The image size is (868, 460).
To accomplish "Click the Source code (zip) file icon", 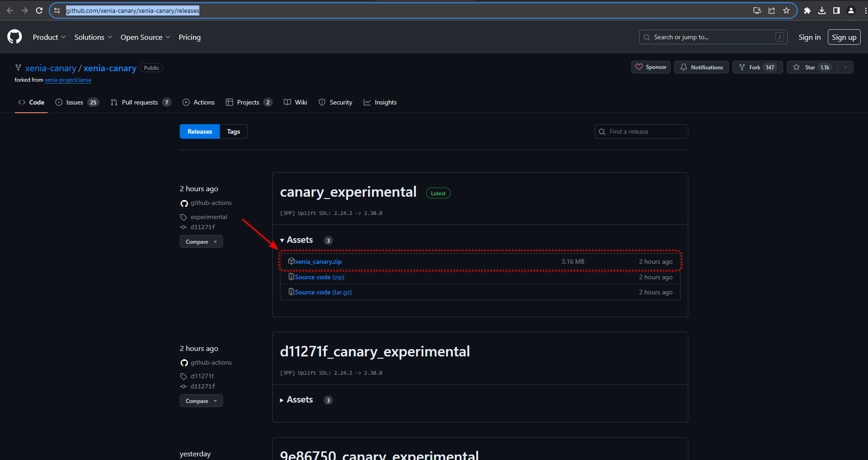I will (291, 277).
